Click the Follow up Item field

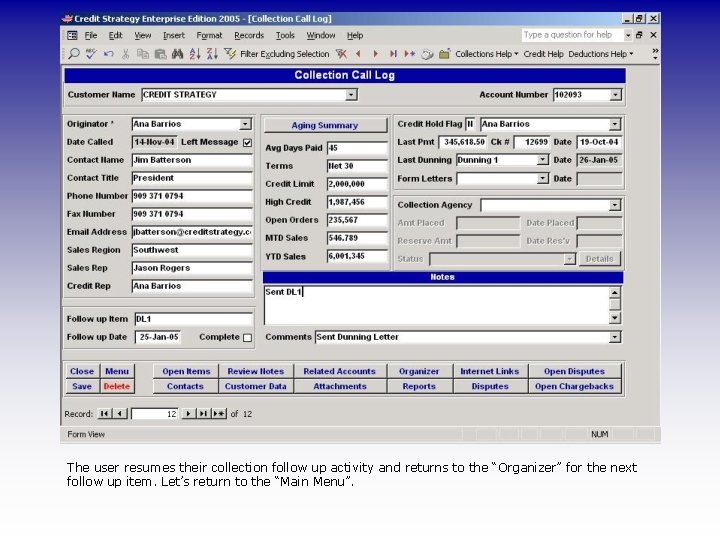193,319
